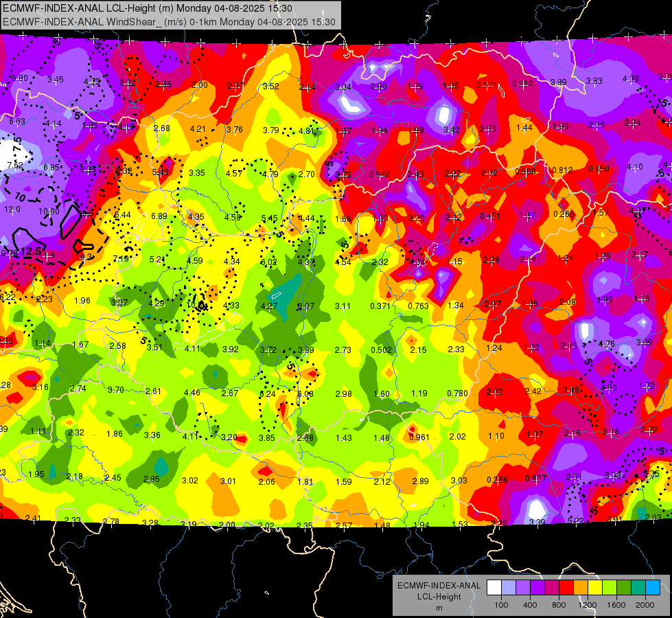
Task: Click the wind shear value '12.0'
Action: (x=12, y=209)
